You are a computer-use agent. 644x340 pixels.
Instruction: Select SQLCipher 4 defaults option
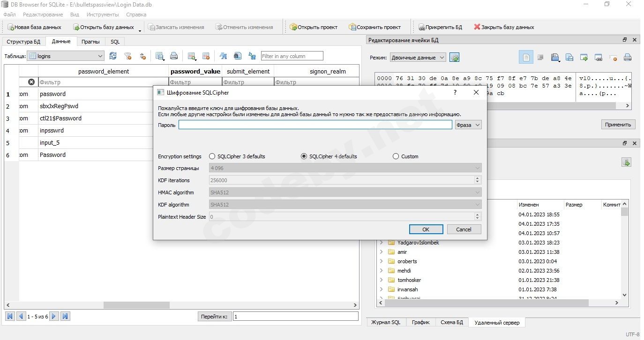point(304,156)
